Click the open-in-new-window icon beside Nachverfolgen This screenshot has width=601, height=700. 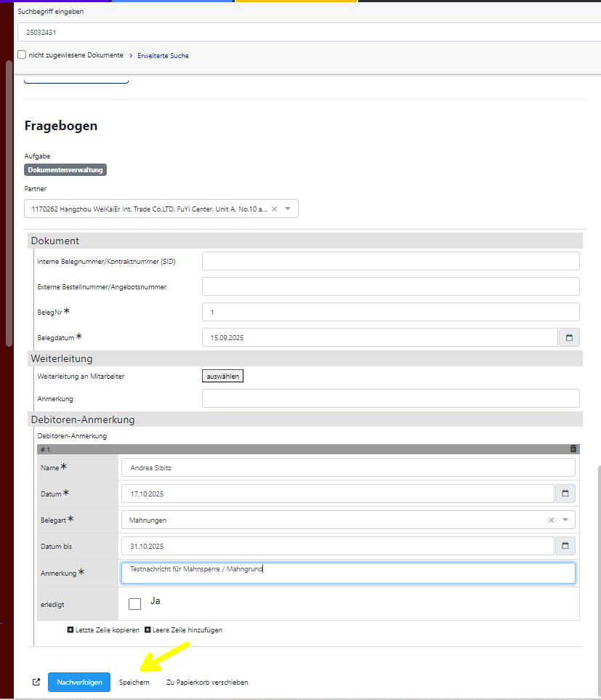[x=36, y=683]
